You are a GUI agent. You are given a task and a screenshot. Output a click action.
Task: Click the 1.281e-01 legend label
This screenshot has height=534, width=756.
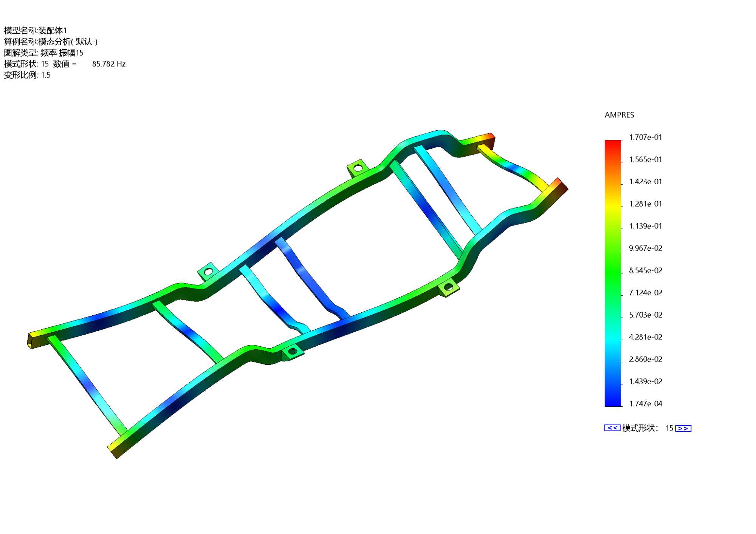pos(645,204)
